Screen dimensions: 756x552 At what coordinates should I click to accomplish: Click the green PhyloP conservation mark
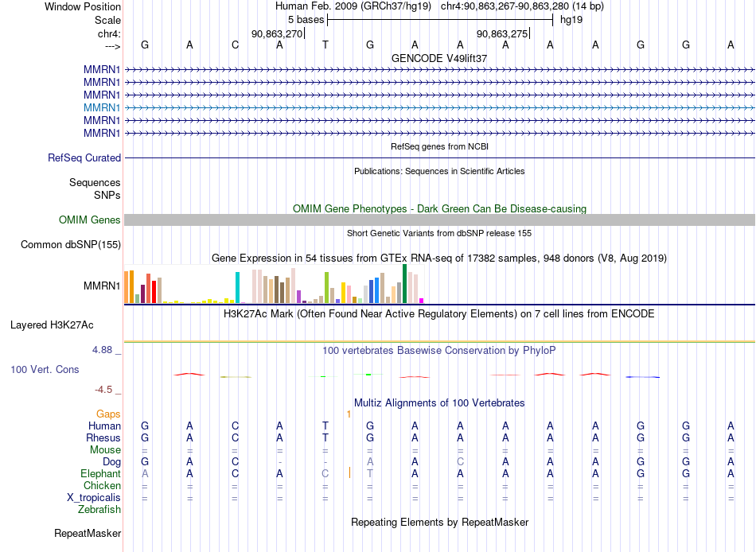click(368, 374)
